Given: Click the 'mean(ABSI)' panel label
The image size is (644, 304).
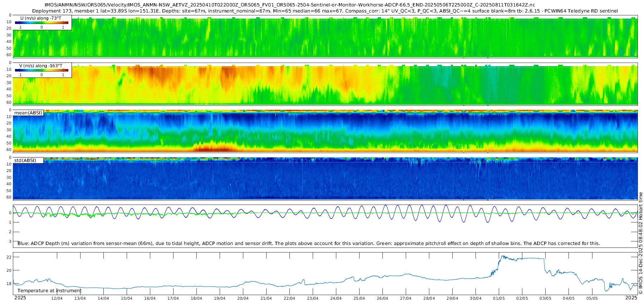Looking at the screenshot, I should click(x=28, y=113).
